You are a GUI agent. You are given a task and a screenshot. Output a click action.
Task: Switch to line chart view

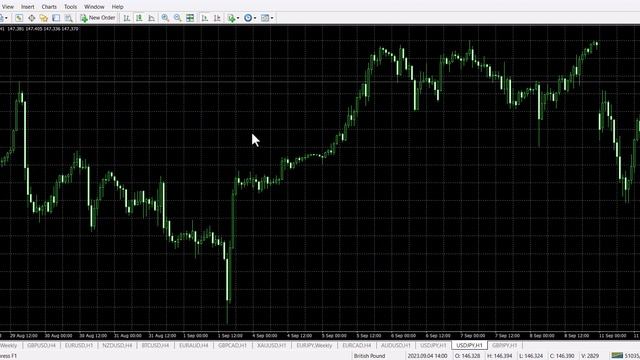click(x=151, y=18)
